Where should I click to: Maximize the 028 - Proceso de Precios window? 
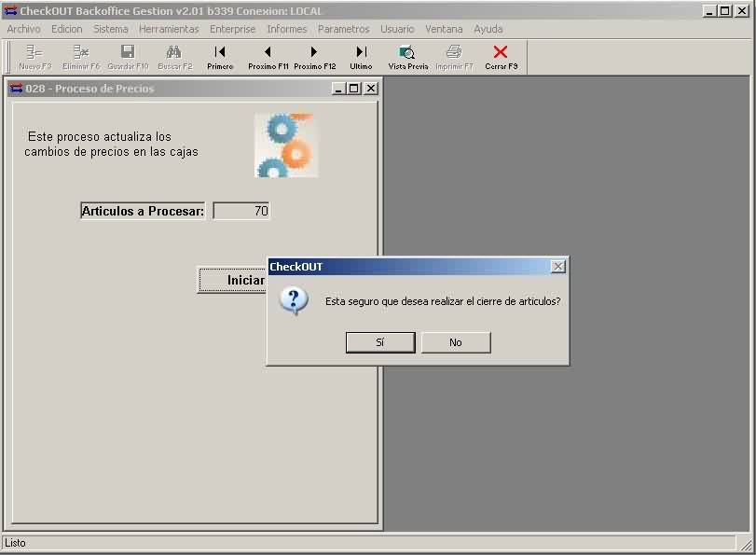click(x=354, y=89)
